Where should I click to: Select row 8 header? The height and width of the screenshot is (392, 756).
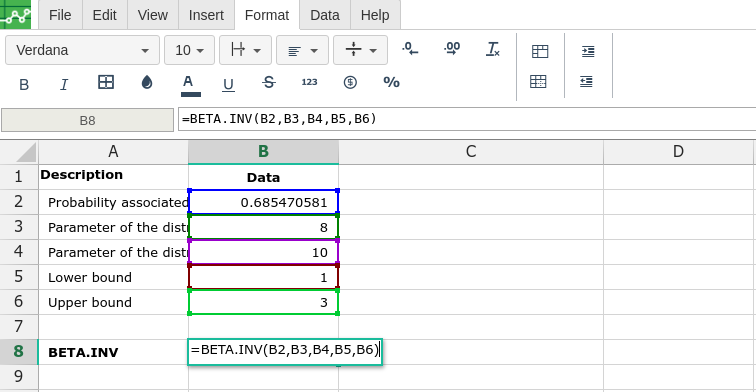tap(18, 351)
